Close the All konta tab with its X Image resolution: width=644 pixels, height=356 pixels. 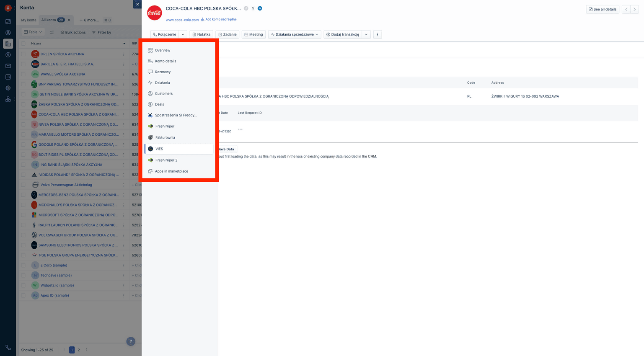point(69,20)
